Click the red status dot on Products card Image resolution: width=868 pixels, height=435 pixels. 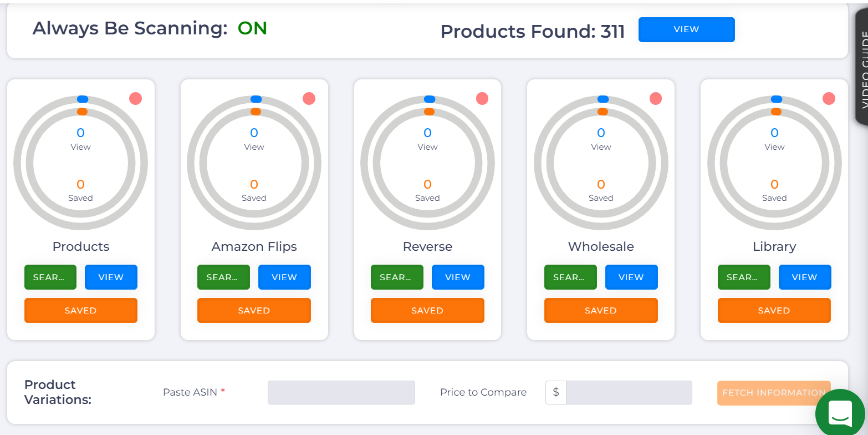pyautogui.click(x=136, y=99)
